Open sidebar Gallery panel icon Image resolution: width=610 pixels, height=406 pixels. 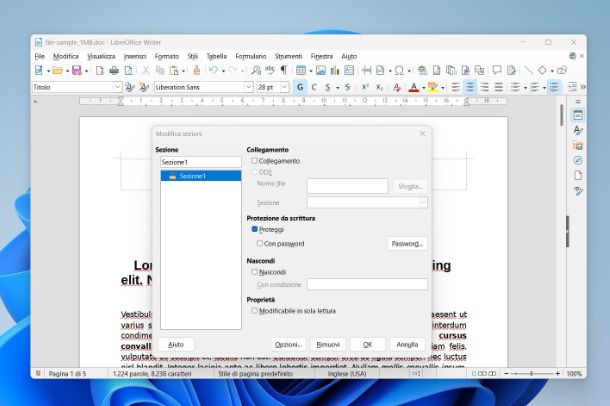tap(578, 145)
